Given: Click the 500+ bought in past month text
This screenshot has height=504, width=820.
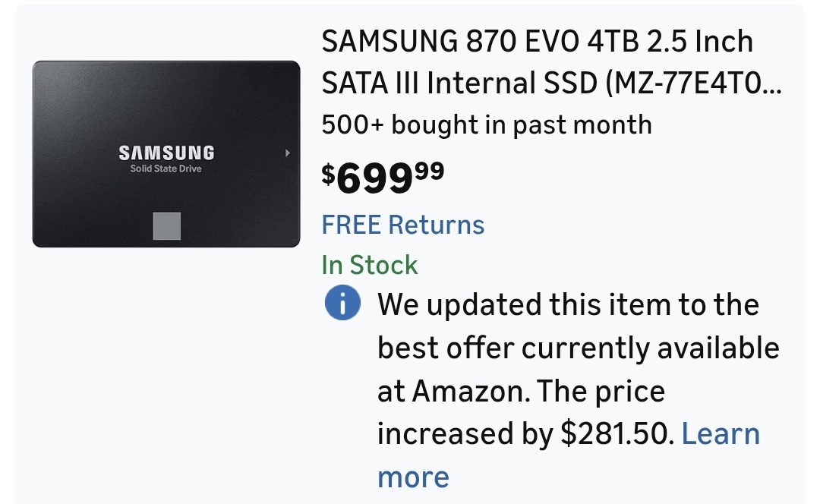Looking at the screenshot, I should point(486,124).
